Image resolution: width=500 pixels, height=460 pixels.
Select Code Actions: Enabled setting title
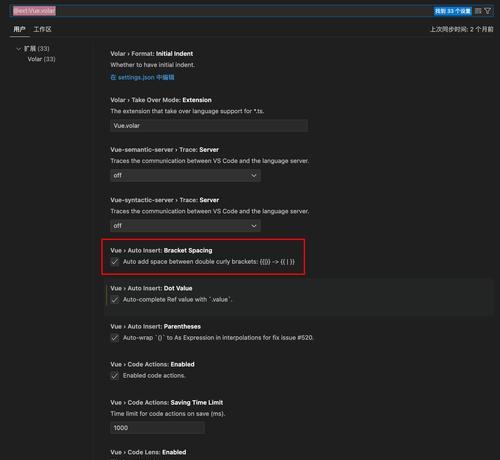152,364
